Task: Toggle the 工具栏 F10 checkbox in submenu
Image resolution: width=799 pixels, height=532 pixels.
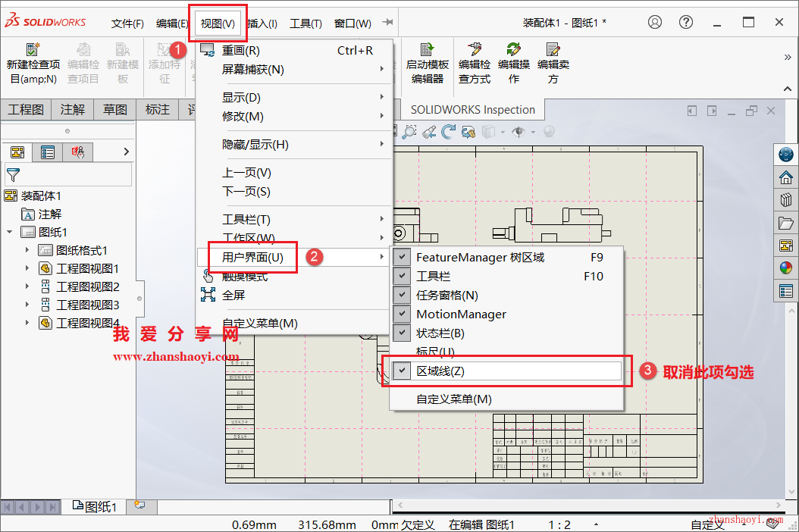Action: tap(402, 276)
